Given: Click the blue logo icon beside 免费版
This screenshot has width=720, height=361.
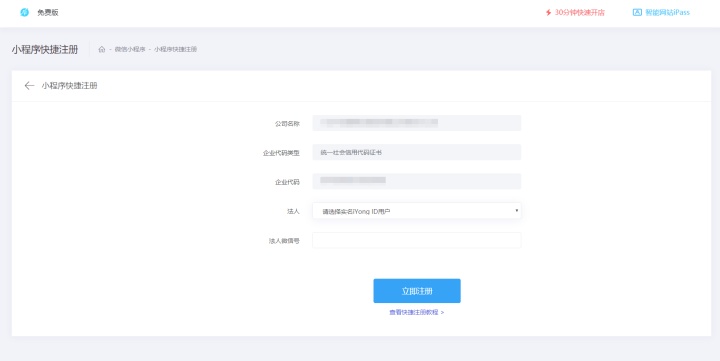Looking at the screenshot, I should tap(24, 12).
